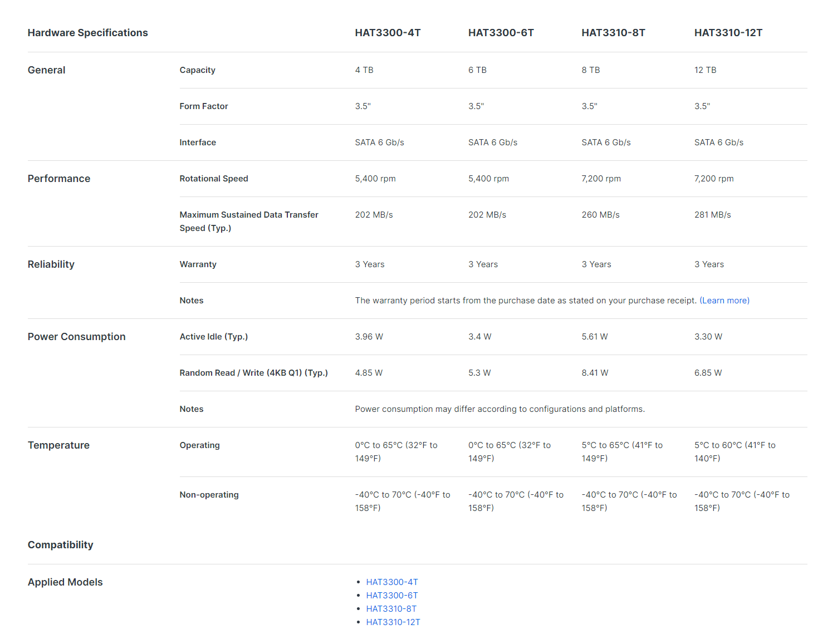
Task: Click 'Random Read / Write (4KB Q1)' label
Action: pyautogui.click(x=254, y=373)
